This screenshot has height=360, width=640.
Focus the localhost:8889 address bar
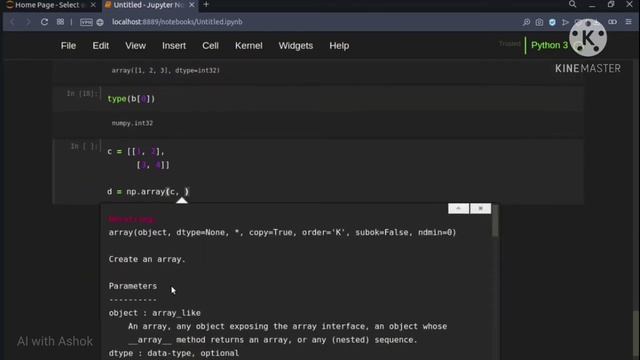[x=177, y=22]
